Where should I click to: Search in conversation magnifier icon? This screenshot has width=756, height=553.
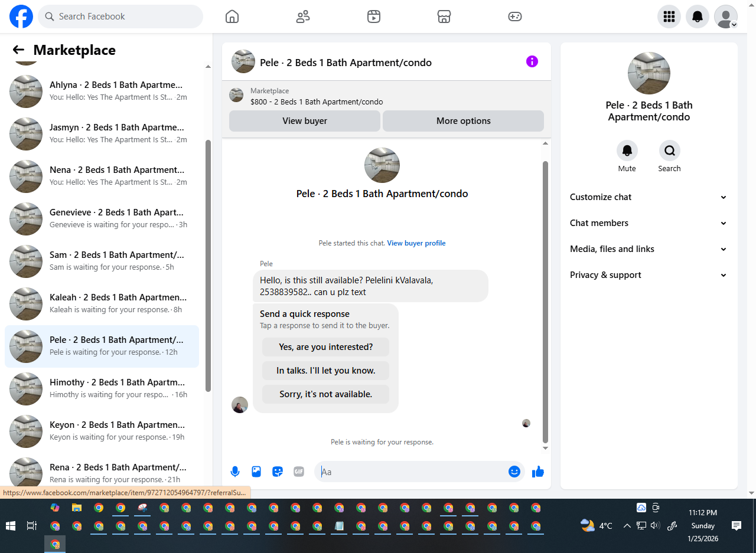pyautogui.click(x=670, y=150)
